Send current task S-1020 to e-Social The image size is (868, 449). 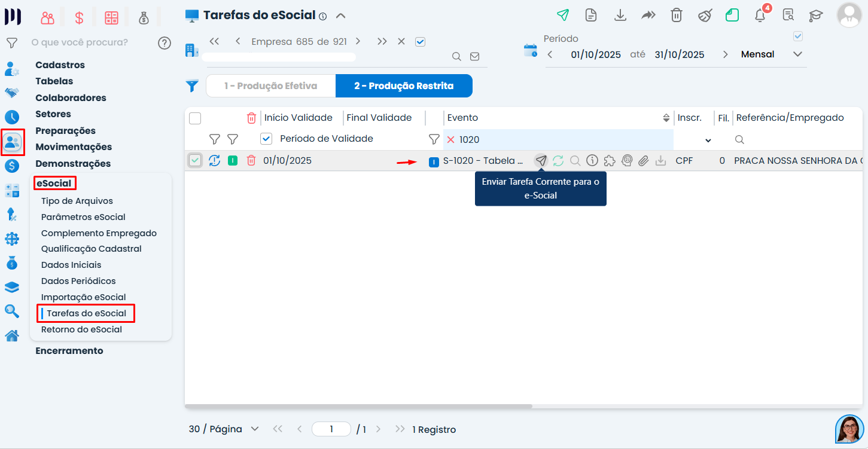(541, 160)
